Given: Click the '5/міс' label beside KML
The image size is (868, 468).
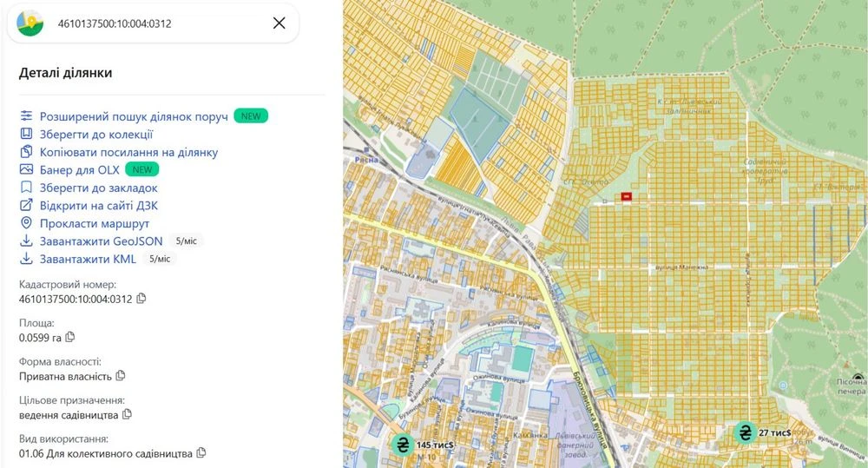Looking at the screenshot, I should click(160, 259).
